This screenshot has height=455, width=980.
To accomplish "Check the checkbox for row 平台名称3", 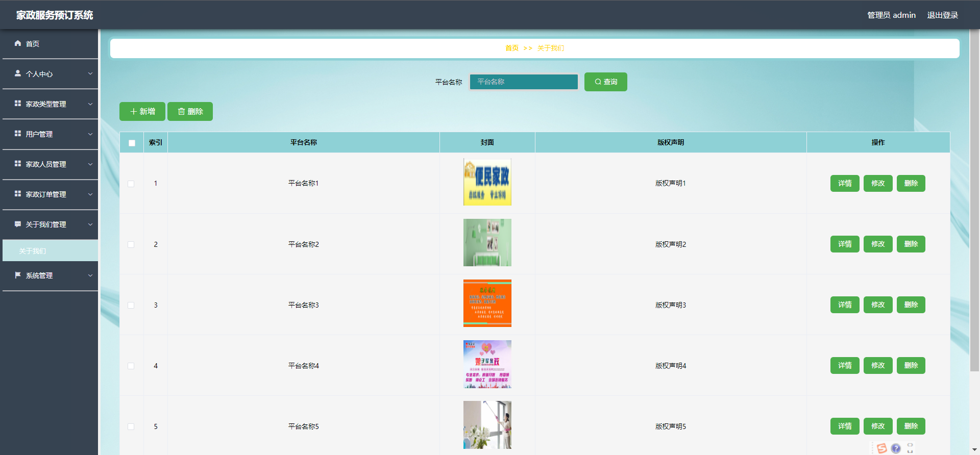I will (131, 305).
